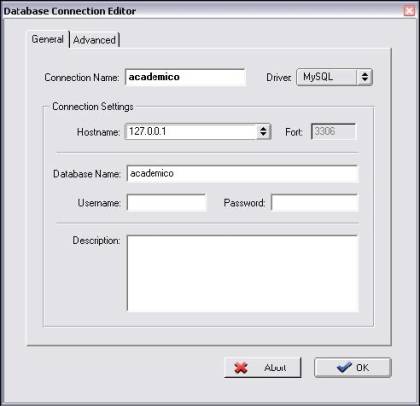Open the Advanced tab
This screenshot has width=420, height=406.
94,40
